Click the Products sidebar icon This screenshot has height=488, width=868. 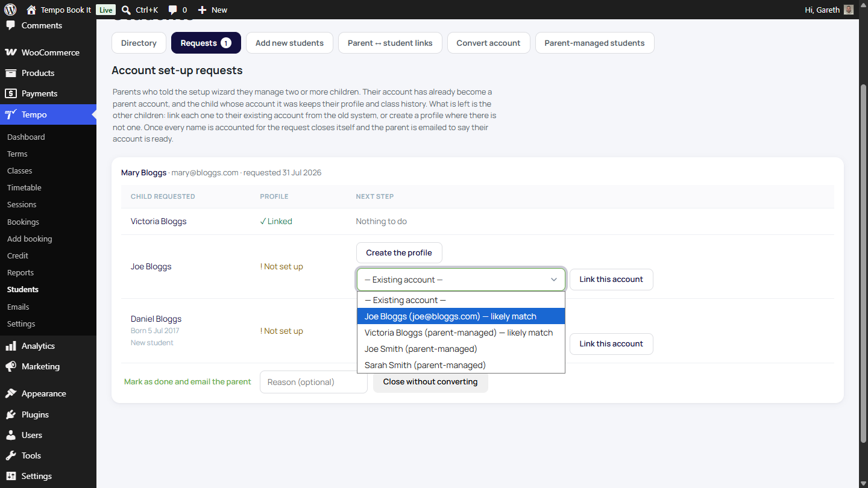pos(11,73)
